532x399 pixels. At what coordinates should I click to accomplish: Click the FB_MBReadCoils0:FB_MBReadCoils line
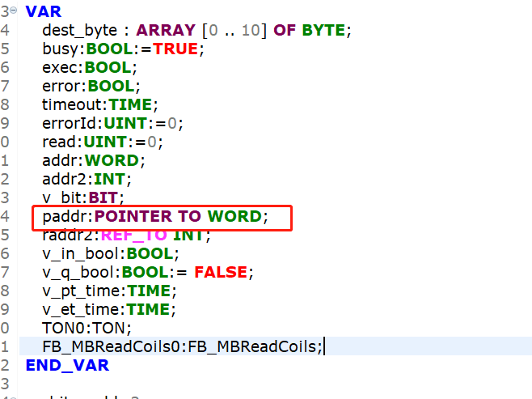tap(182, 346)
